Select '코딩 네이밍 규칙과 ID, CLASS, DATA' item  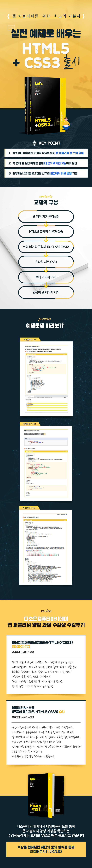click(46, 247)
